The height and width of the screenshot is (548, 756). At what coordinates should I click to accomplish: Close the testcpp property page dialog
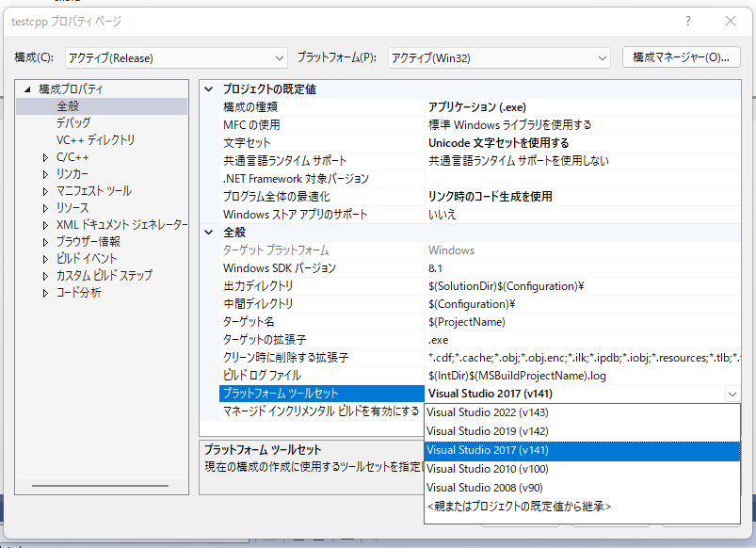(x=731, y=21)
